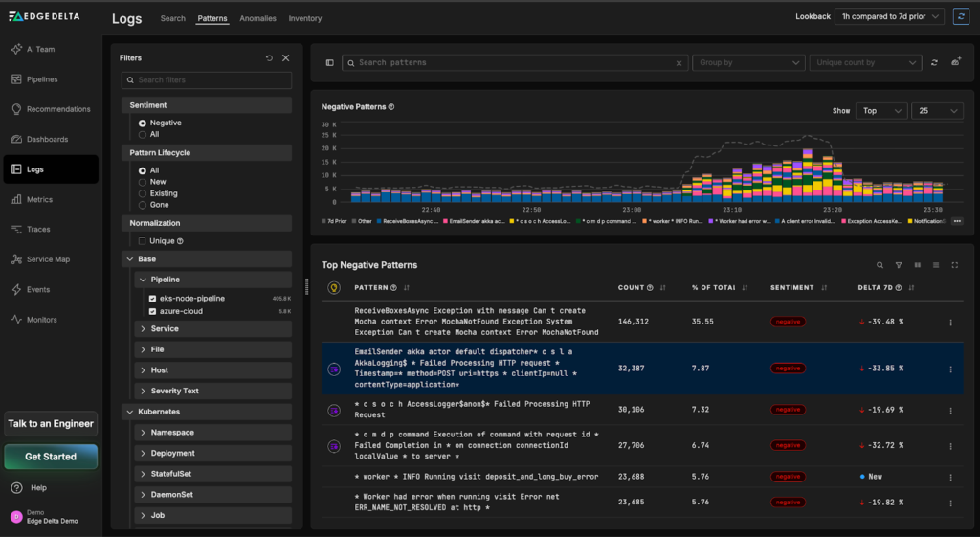Open the Pipelines section in sidebar
The image size is (980, 537).
click(42, 79)
